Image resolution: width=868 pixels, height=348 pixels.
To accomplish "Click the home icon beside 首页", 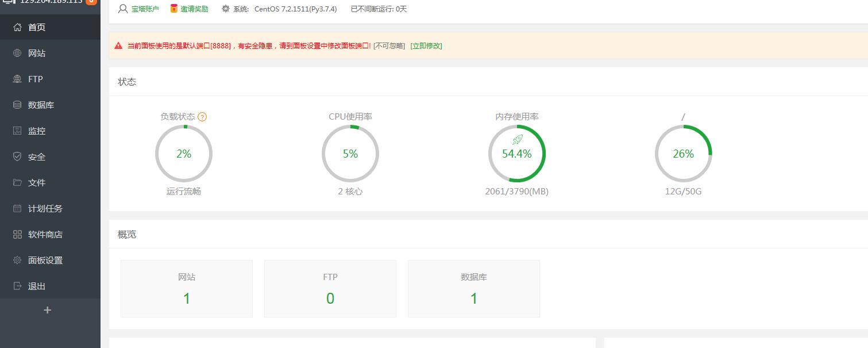I will (x=17, y=27).
